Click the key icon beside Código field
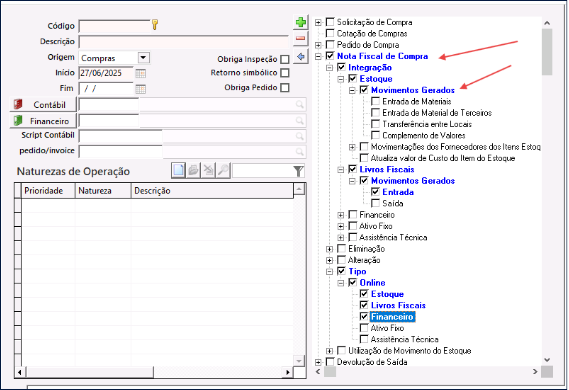Viewport: 569px width, 390px height. coord(155,25)
